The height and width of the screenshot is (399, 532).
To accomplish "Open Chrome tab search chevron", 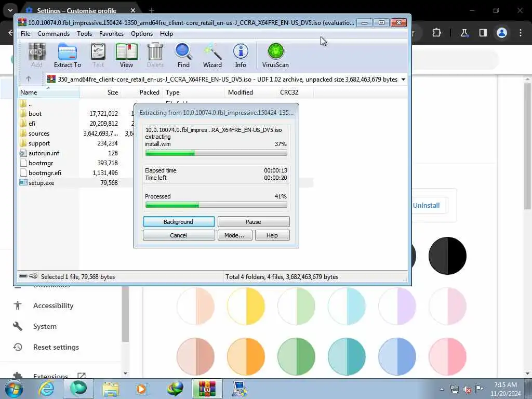I will pyautogui.click(x=10, y=10).
